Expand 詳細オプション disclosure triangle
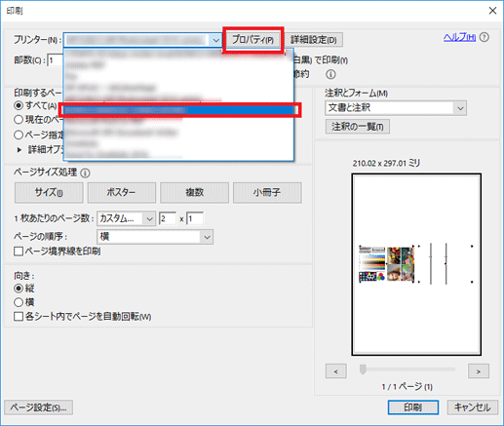Screen dimensions: 504x426 pyautogui.click(x=19, y=150)
